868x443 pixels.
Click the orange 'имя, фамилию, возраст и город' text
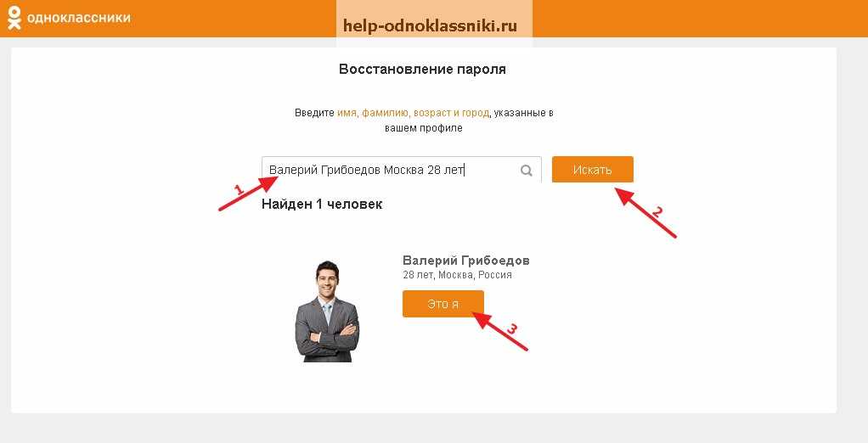coord(413,113)
